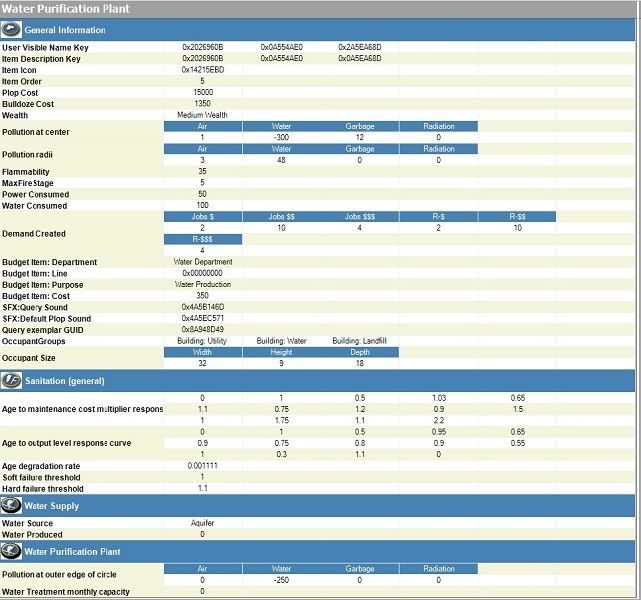Click the Item Icon value 0x14215EBD
The height and width of the screenshot is (600, 641).
(x=202, y=70)
